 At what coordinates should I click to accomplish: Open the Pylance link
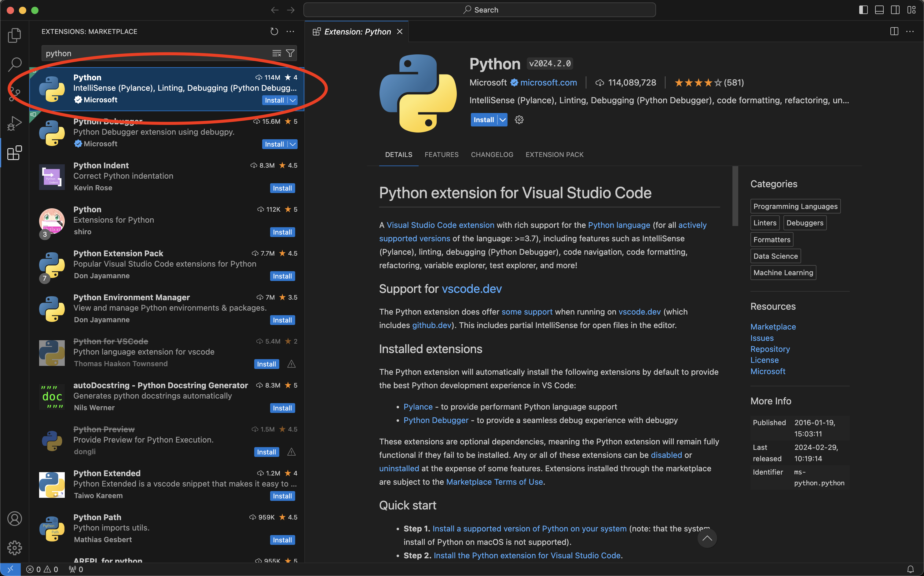tap(418, 407)
